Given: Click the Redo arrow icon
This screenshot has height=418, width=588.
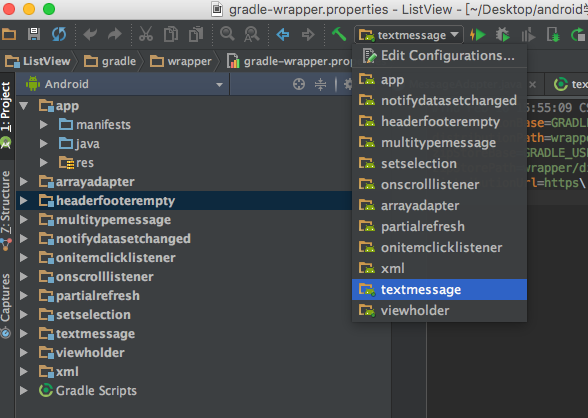Looking at the screenshot, I should pos(115,34).
